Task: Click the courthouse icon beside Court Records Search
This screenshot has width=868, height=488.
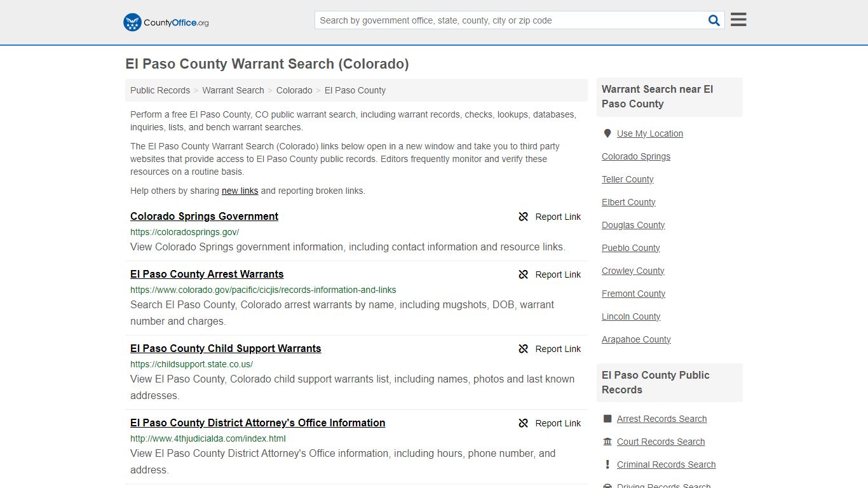Action: click(607, 442)
